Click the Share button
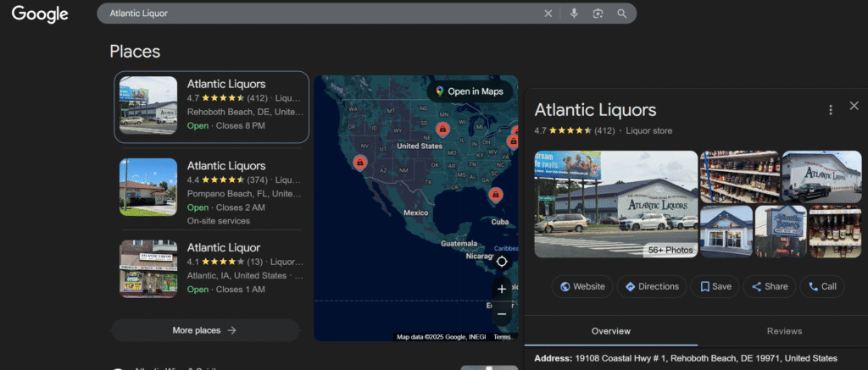The width and height of the screenshot is (868, 370). [770, 286]
